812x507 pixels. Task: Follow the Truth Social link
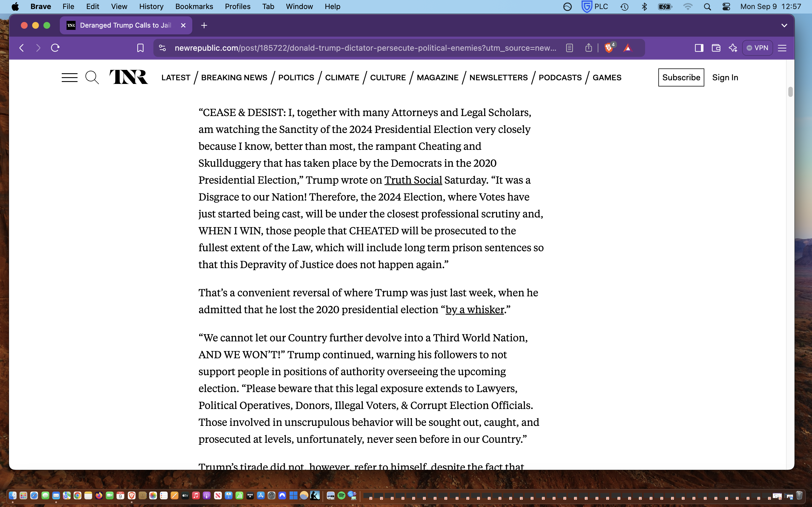point(413,180)
